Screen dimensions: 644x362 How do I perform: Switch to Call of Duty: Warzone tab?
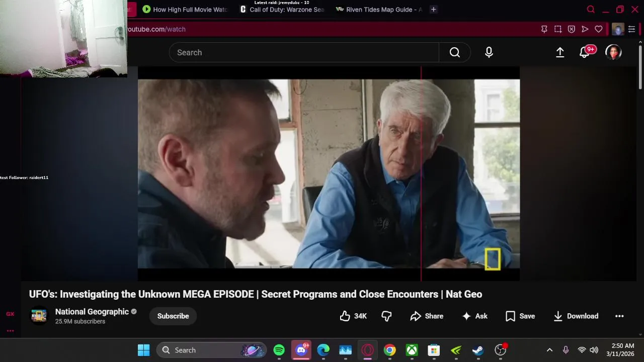(282, 10)
